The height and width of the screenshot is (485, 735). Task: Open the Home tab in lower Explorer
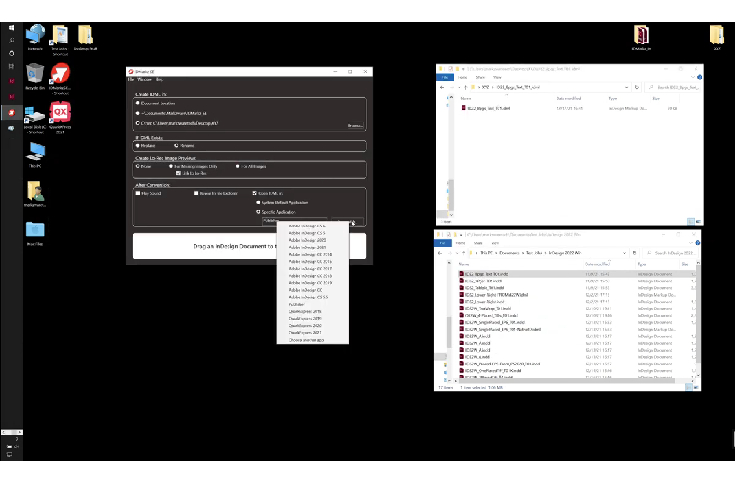[460, 243]
